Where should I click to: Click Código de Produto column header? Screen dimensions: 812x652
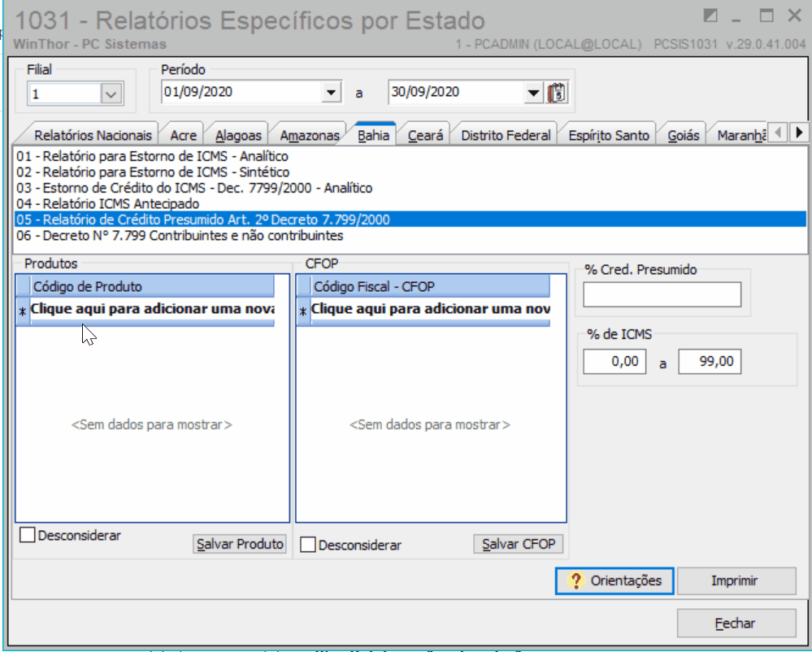pos(152,286)
